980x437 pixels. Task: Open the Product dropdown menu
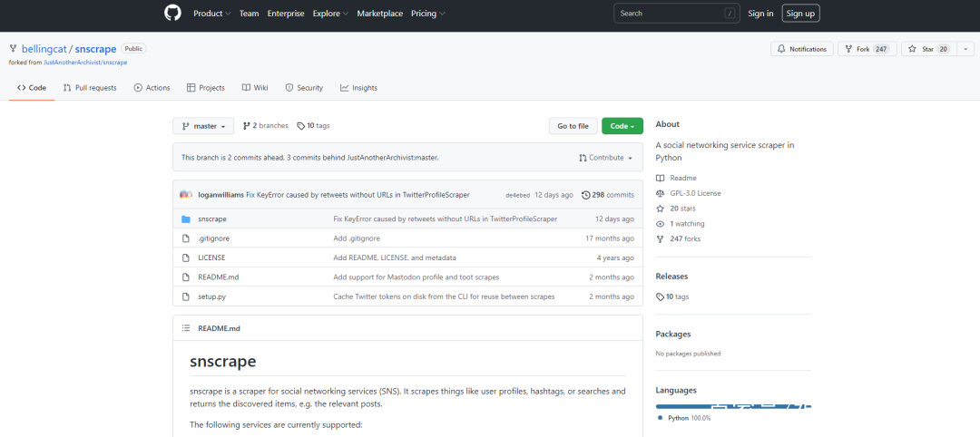(211, 13)
